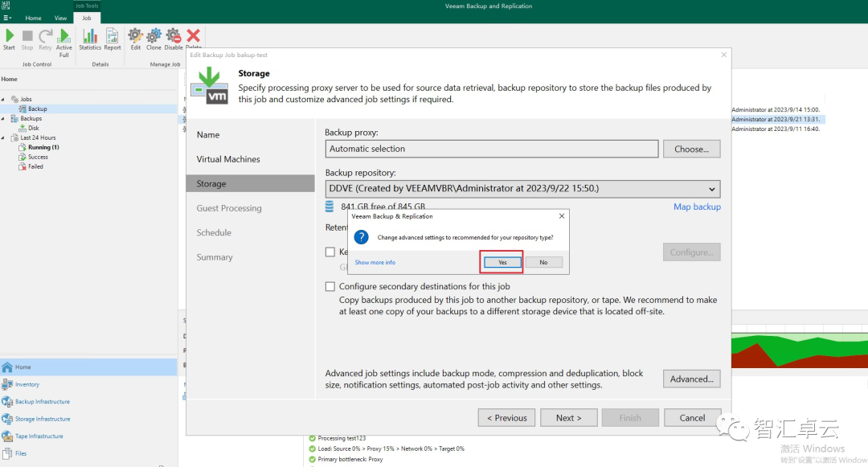This screenshot has height=467, width=868.
Task: Click the Map backup link
Action: (697, 207)
